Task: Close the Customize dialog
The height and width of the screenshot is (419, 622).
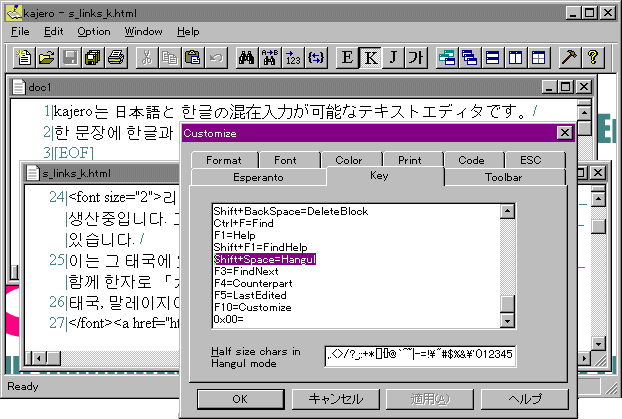Action: point(564,133)
